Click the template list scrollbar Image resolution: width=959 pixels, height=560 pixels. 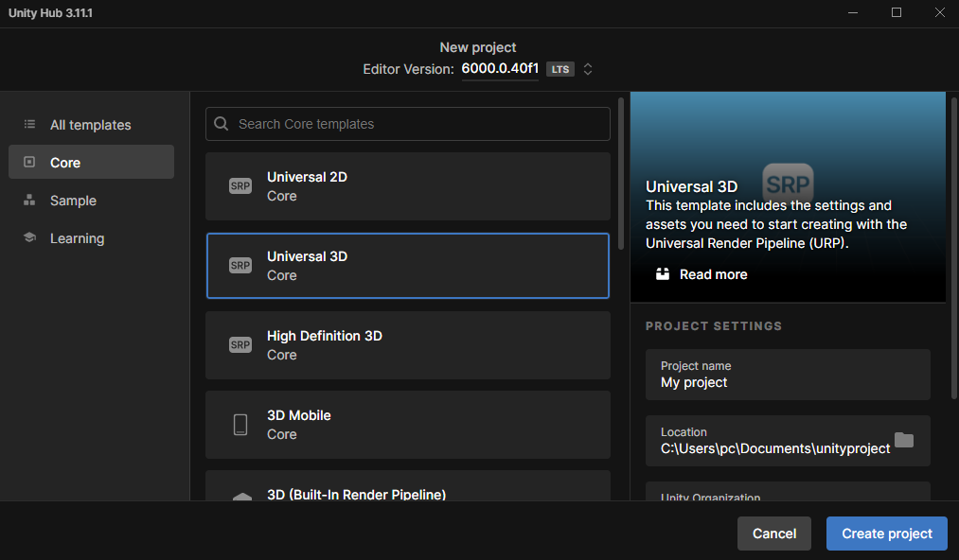[x=621, y=174]
